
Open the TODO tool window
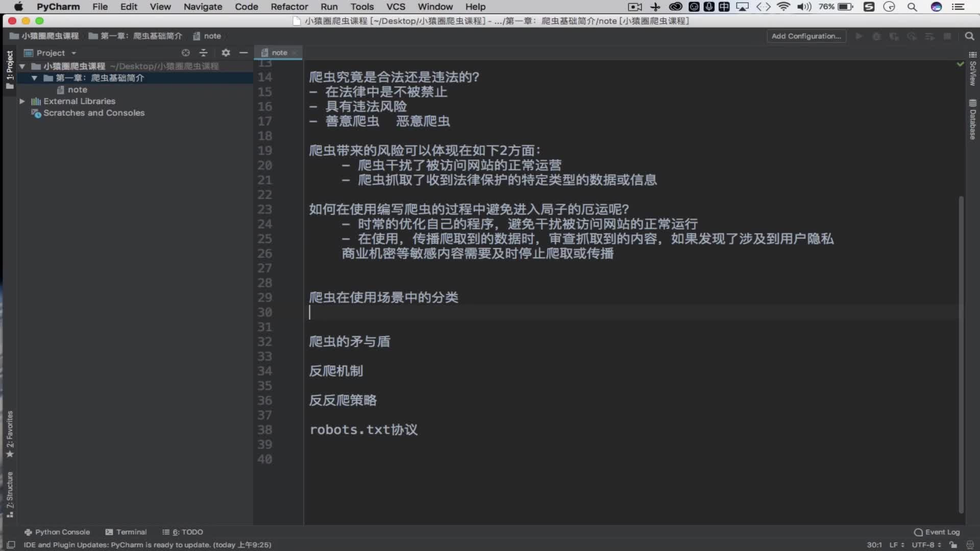183,532
